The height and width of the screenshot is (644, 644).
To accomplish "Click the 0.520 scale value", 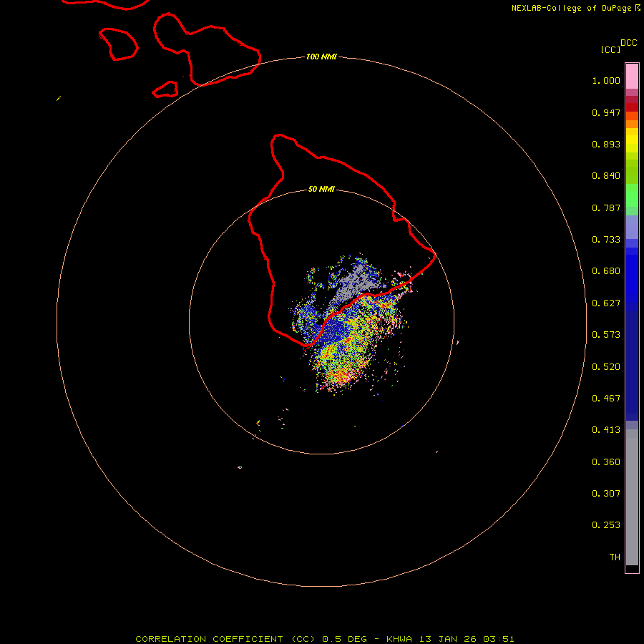I will point(606,367).
